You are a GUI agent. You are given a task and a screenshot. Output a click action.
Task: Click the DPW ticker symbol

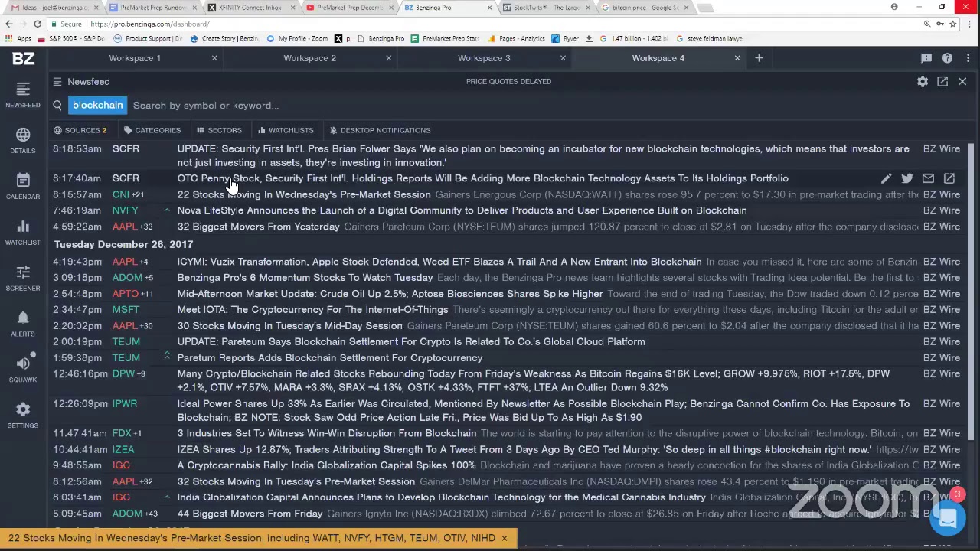point(123,373)
